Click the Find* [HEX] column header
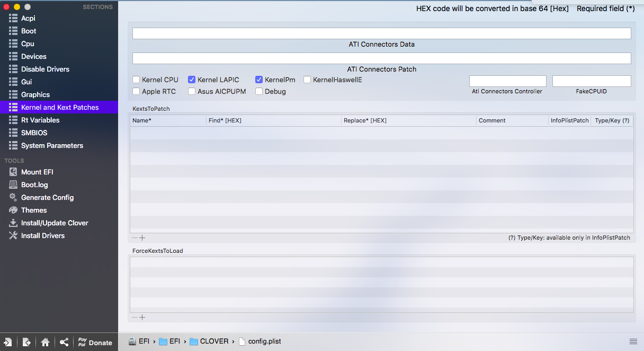Image resolution: width=644 pixels, height=351 pixels. pyautogui.click(x=274, y=120)
